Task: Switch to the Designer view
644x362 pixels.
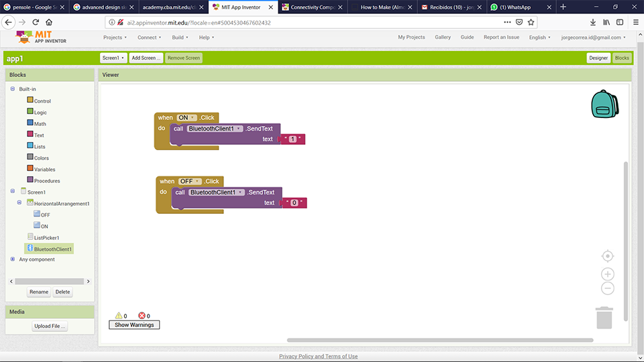Action: [598, 58]
